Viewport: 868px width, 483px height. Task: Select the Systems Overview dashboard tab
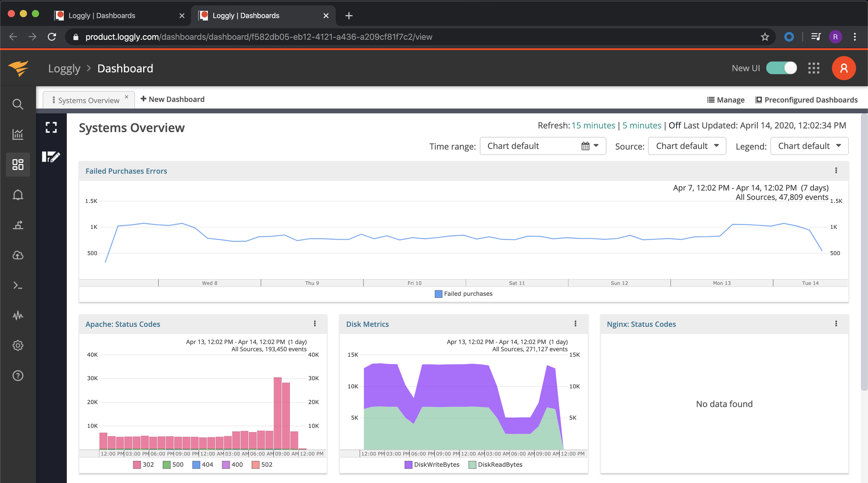(x=88, y=100)
